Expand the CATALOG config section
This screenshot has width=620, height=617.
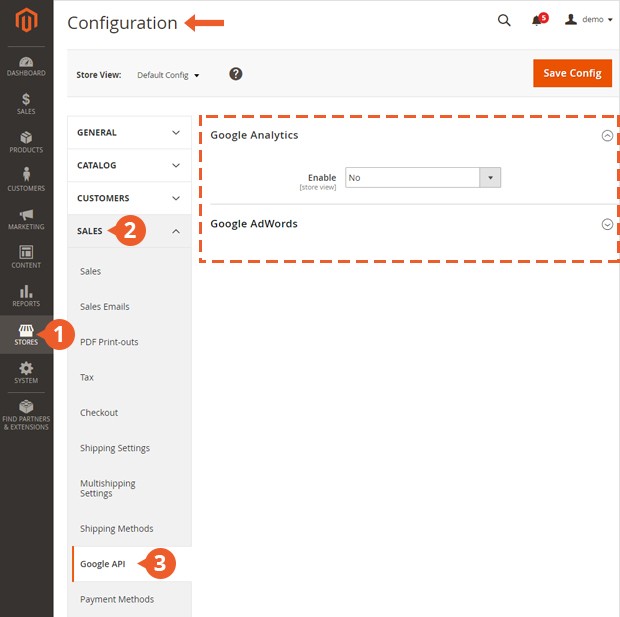(129, 165)
